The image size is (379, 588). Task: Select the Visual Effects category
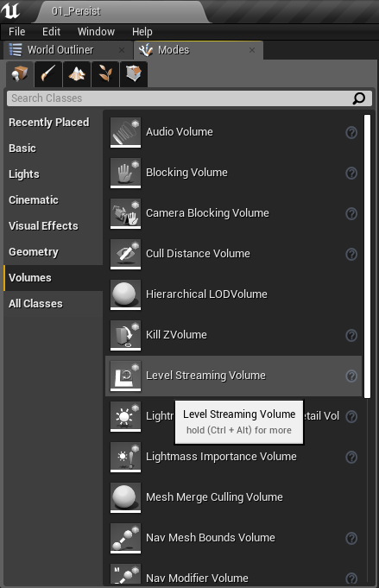coord(43,226)
